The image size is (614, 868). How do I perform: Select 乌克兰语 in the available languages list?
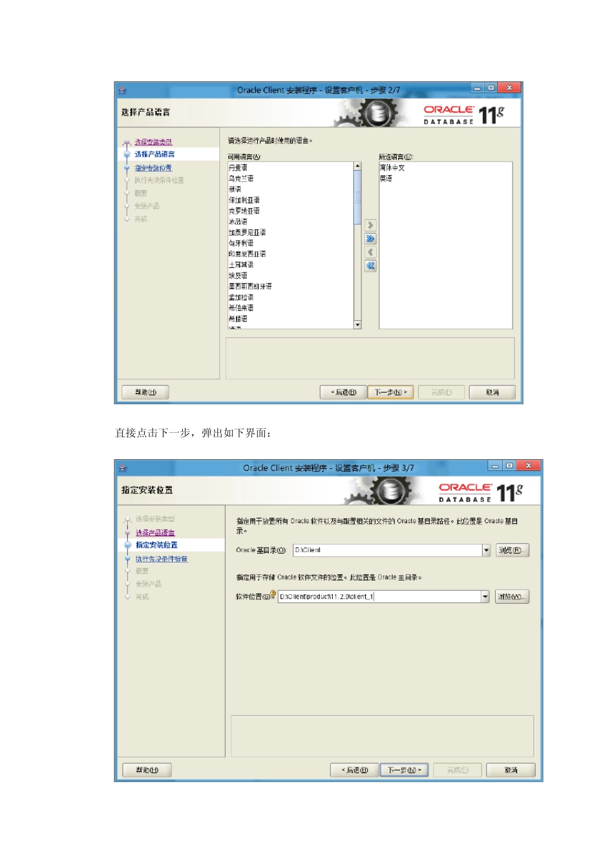241,178
